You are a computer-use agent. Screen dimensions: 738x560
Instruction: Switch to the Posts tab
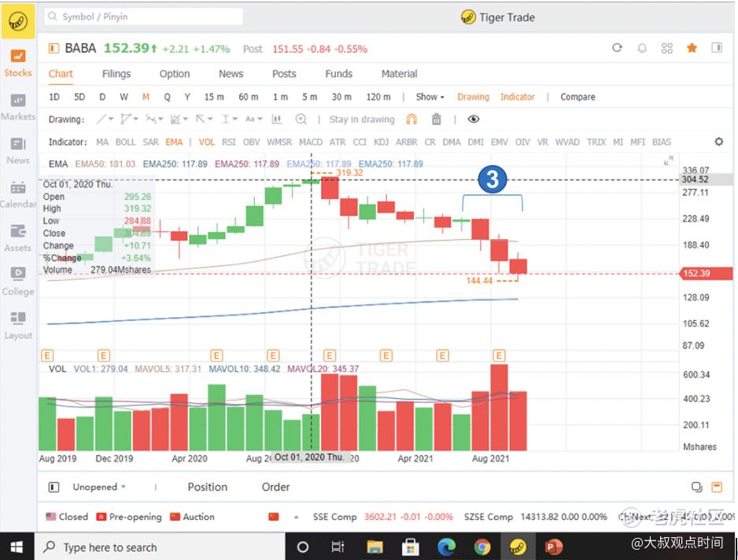[x=284, y=74]
